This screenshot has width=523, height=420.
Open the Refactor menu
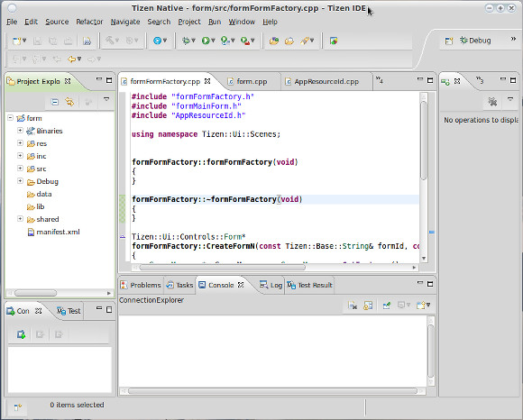click(89, 22)
